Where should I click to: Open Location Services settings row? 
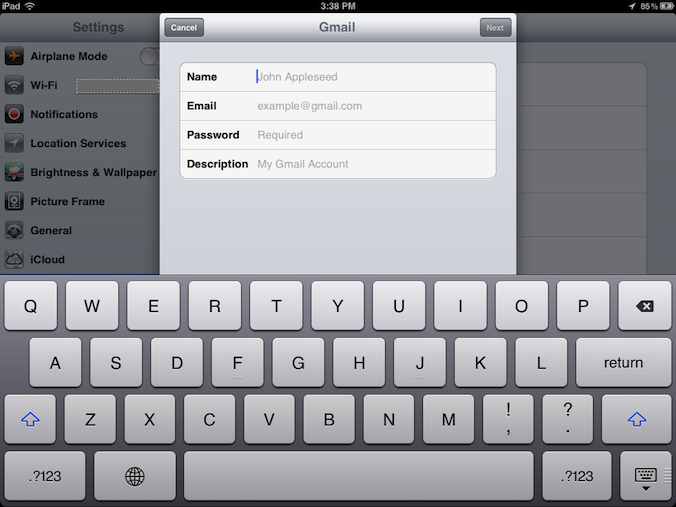coord(80,143)
